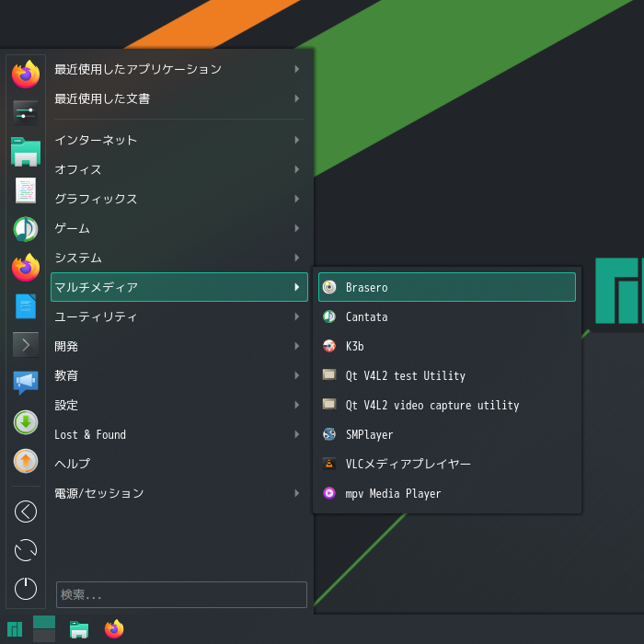This screenshot has height=644, width=644.
Task: Click the power shutdown icon
Action: tap(26, 589)
